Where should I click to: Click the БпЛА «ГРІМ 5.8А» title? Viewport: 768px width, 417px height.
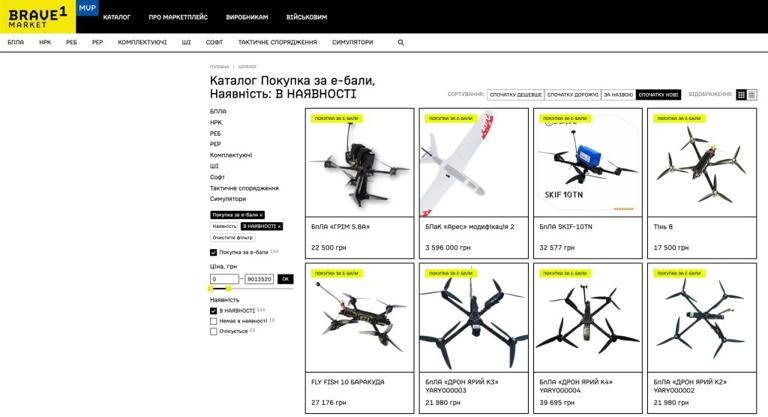[340, 227]
